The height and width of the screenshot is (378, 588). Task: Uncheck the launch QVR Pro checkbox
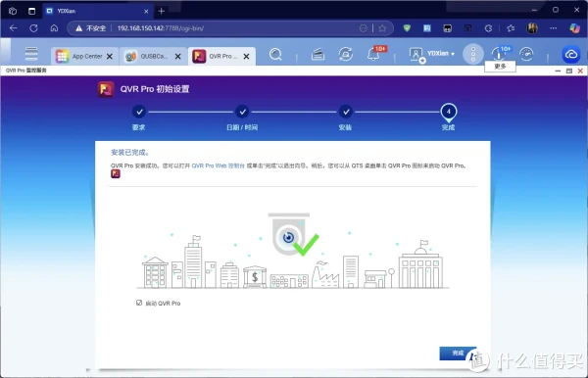click(x=139, y=303)
